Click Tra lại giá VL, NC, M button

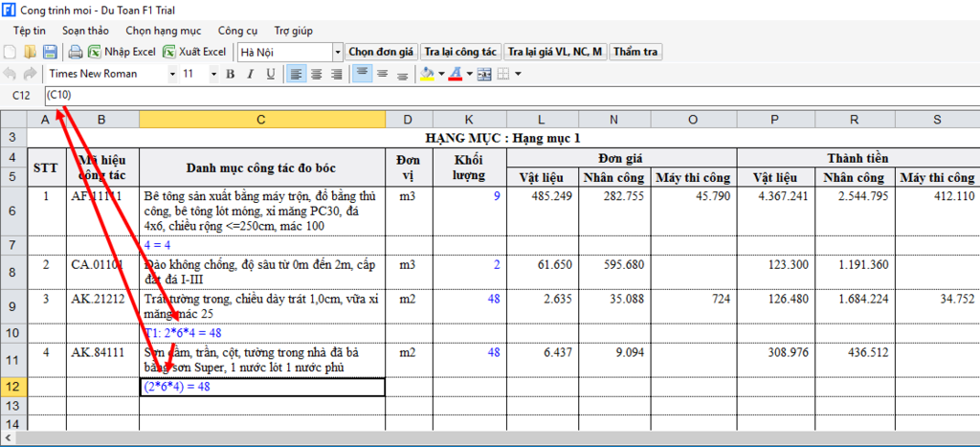[x=556, y=52]
